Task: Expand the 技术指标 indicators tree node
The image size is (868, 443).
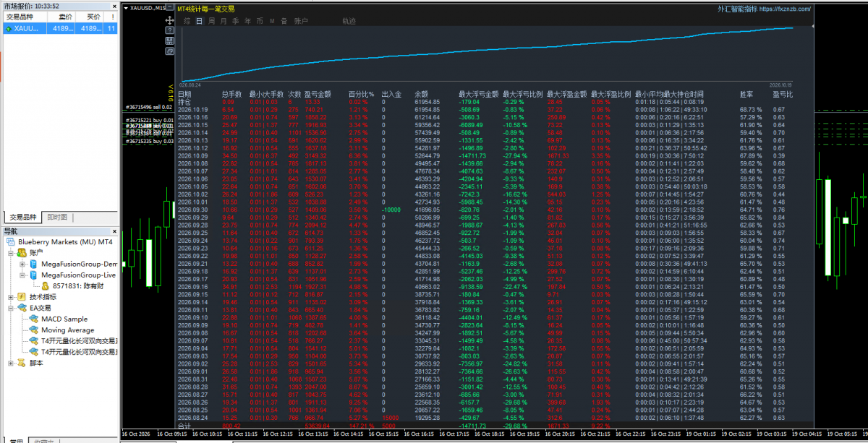Action: pos(11,296)
